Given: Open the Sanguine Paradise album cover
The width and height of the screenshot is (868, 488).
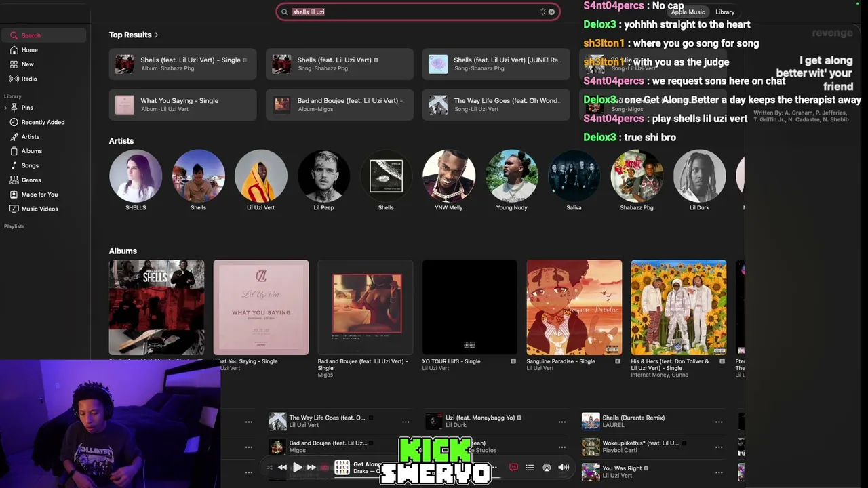Looking at the screenshot, I should (x=574, y=308).
